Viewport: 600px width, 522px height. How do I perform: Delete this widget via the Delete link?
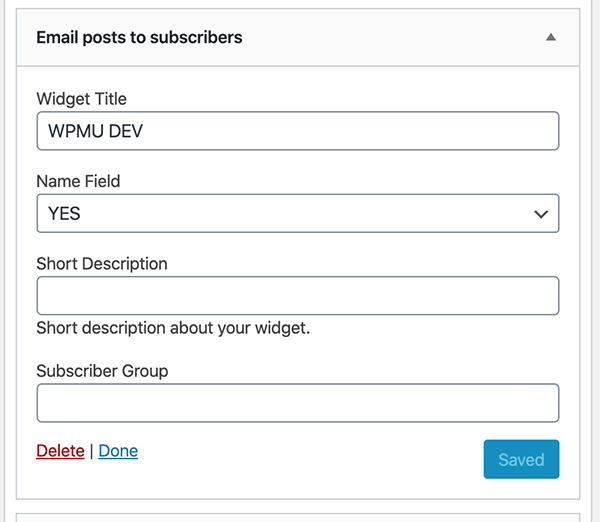[x=60, y=451]
